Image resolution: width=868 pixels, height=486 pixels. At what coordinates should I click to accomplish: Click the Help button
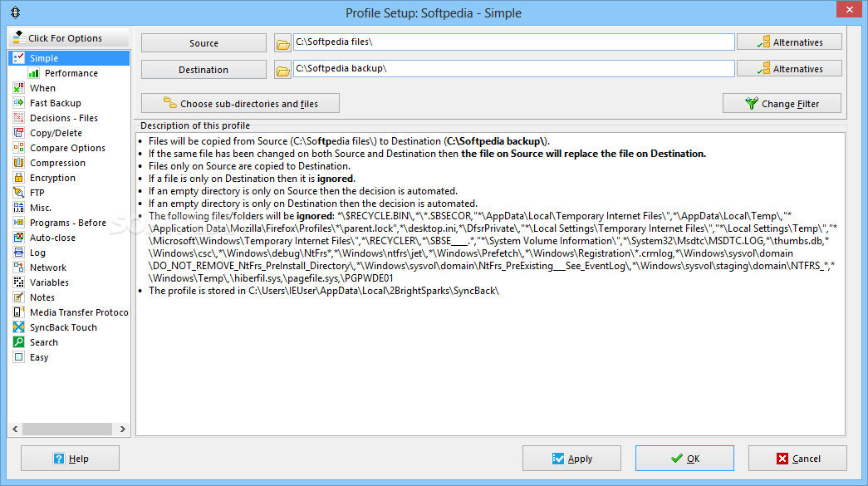[x=71, y=459]
